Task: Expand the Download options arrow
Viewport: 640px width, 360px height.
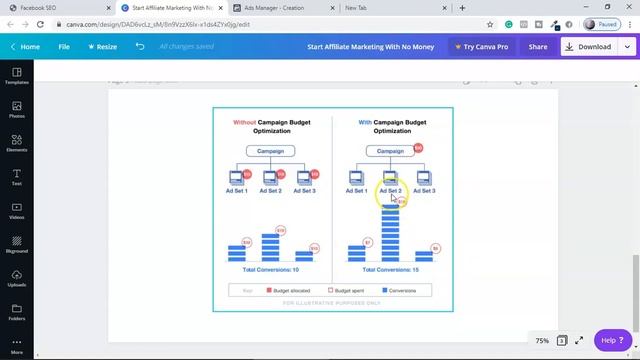Action: pos(627,47)
